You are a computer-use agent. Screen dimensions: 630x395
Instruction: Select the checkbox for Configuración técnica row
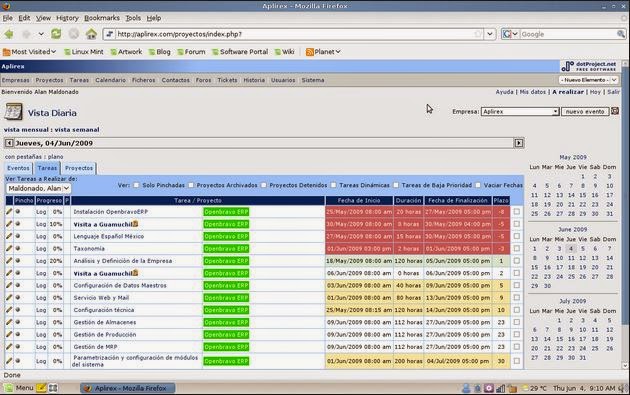[516, 310]
